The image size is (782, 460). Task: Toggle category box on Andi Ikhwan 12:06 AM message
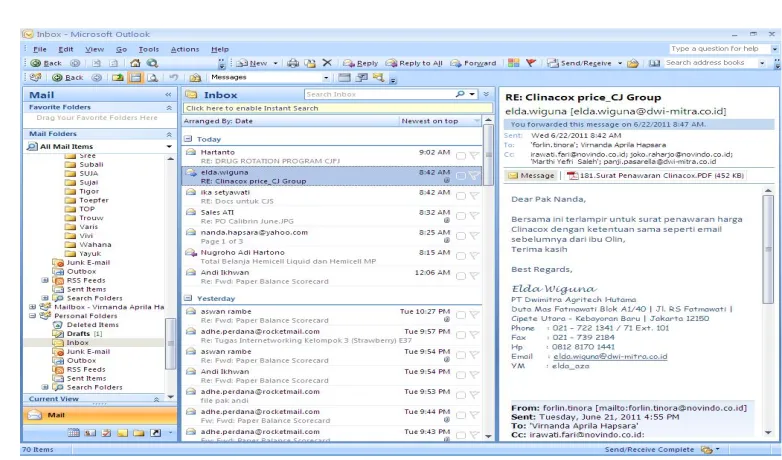(461, 275)
